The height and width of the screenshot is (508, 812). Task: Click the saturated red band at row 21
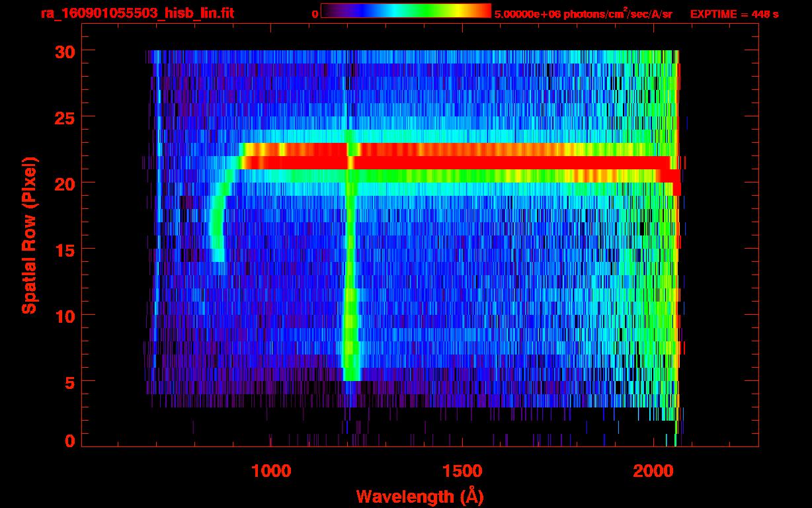click(x=456, y=163)
